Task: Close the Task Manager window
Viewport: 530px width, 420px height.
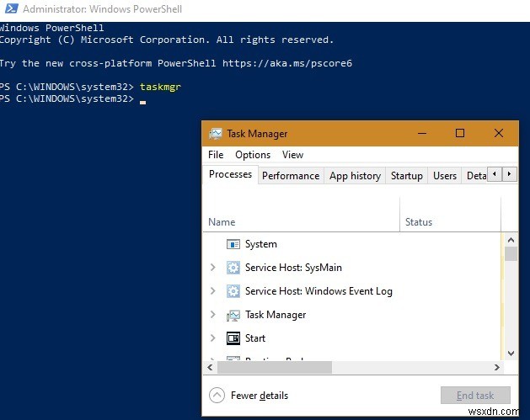Action: click(x=499, y=133)
